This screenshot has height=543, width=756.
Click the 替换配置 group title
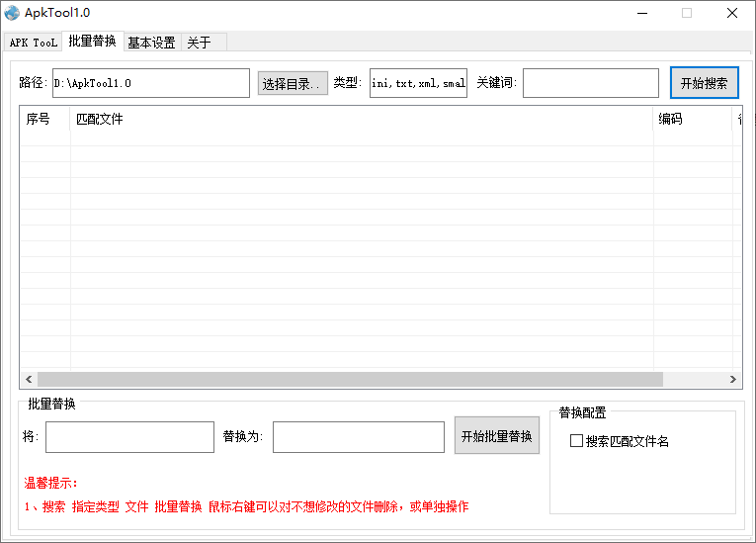click(582, 412)
